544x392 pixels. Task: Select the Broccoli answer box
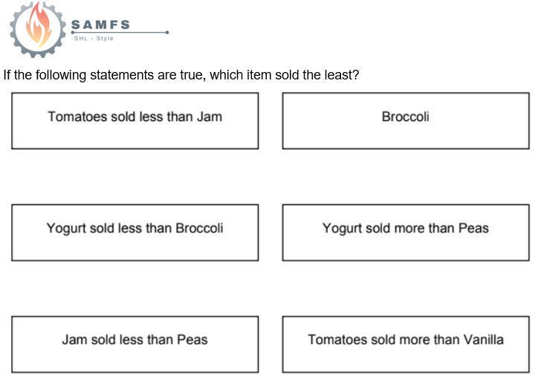point(405,120)
